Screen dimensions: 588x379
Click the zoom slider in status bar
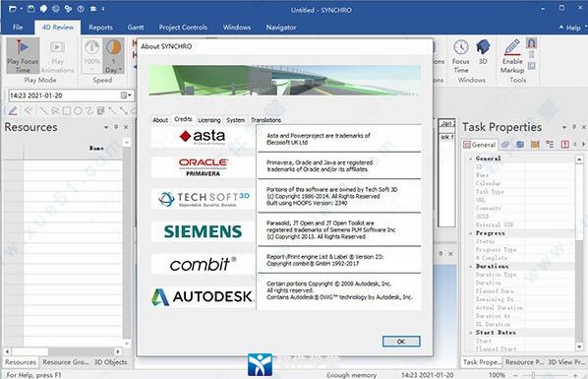(x=533, y=375)
